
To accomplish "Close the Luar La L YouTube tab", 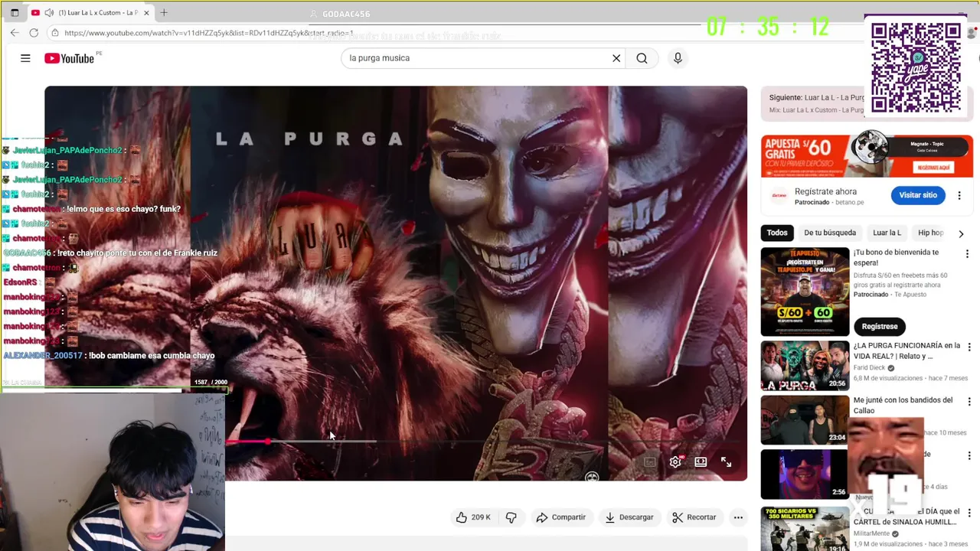I will pos(146,13).
